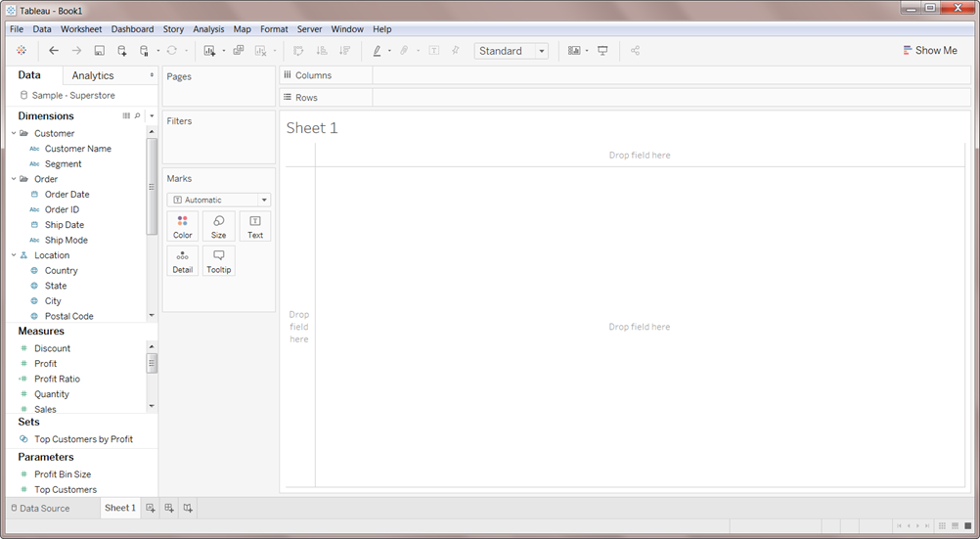Click the Save icon in toolbar
Viewport: 980px width, 539px height.
(99, 51)
